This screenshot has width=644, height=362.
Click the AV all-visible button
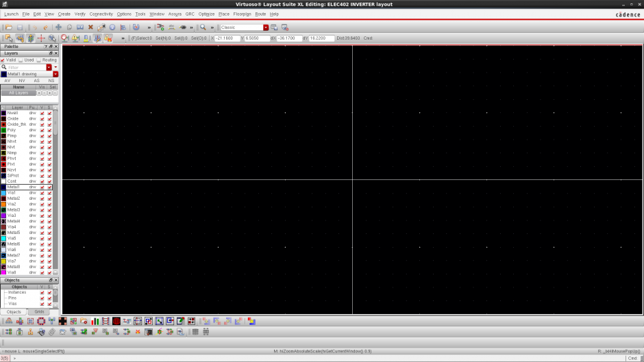click(8, 81)
